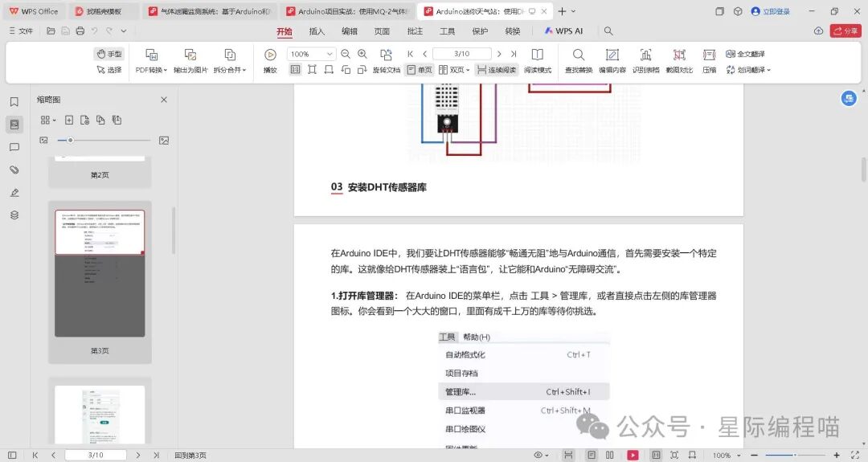This screenshot has width=868, height=462.
Task: Click 旋转文档 rotate document icon
Action: 386,61
